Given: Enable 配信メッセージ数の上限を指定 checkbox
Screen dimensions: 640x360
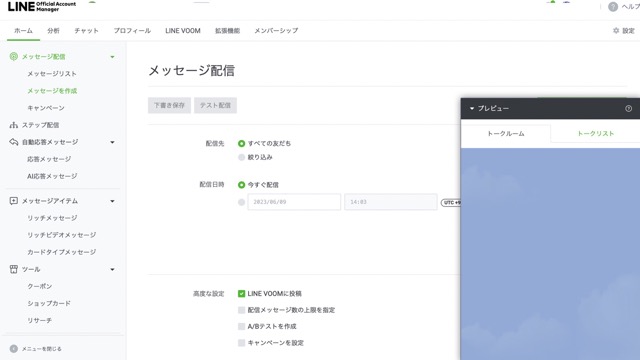Looking at the screenshot, I should (241, 310).
